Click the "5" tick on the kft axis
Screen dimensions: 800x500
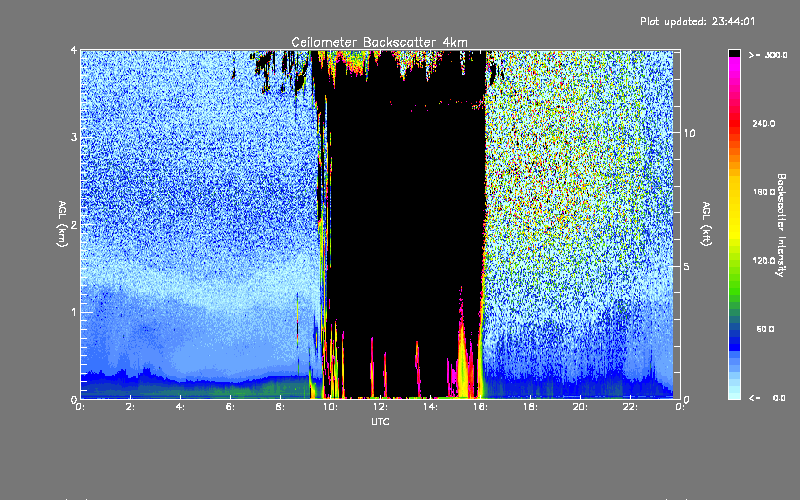[x=687, y=266]
